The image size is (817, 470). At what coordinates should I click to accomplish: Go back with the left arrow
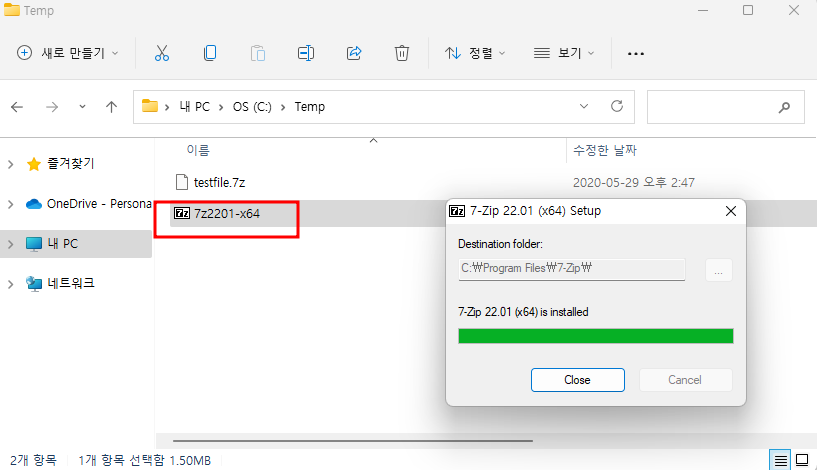(17, 107)
